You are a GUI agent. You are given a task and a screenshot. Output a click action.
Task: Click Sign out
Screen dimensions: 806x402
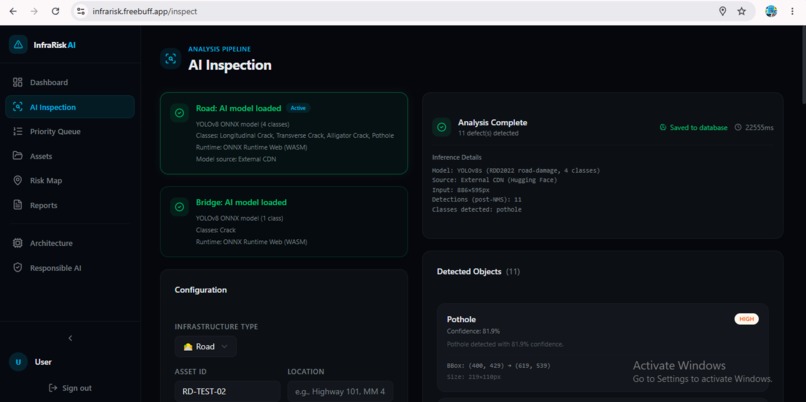pos(70,388)
